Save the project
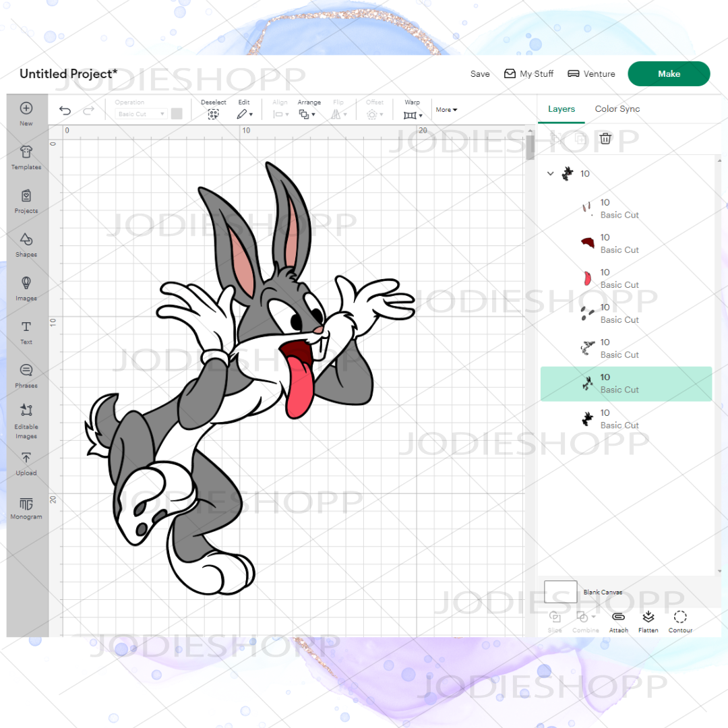 pyautogui.click(x=480, y=74)
